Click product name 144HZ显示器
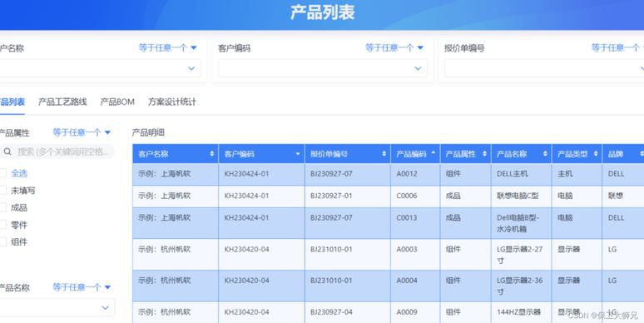The image size is (644, 323). [x=518, y=312]
